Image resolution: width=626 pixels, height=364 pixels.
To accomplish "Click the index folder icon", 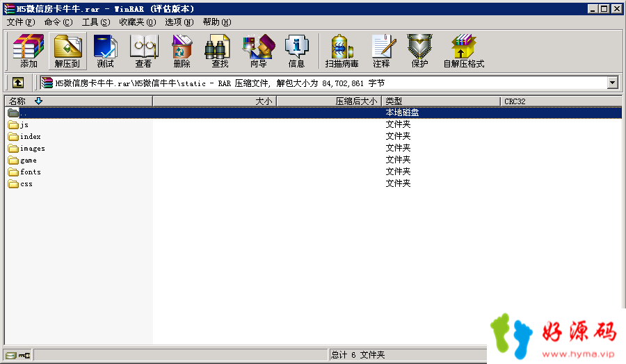I will [13, 137].
